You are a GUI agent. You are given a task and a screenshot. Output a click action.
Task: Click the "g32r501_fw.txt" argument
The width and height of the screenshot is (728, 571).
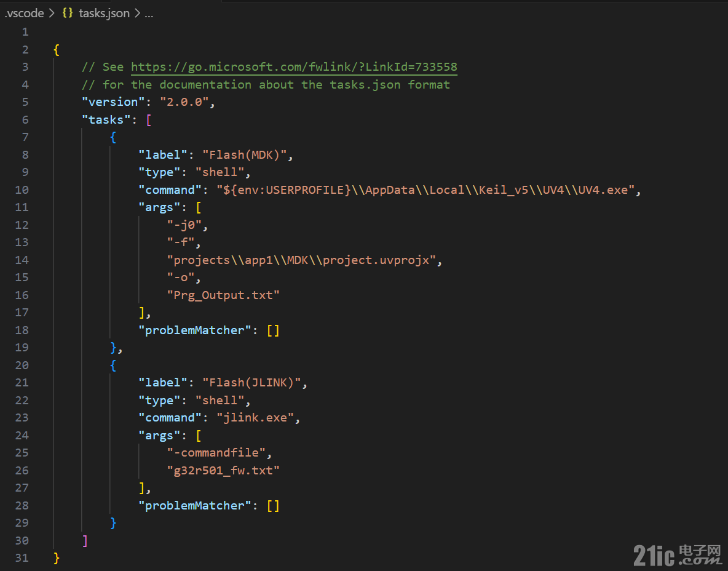point(223,470)
